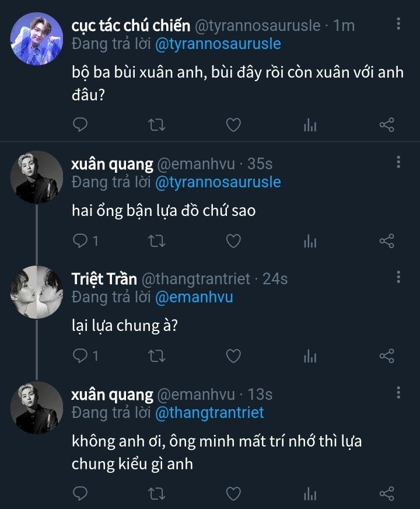
Task: Open cục tác chú chiến's profile picture
Action: [38, 38]
